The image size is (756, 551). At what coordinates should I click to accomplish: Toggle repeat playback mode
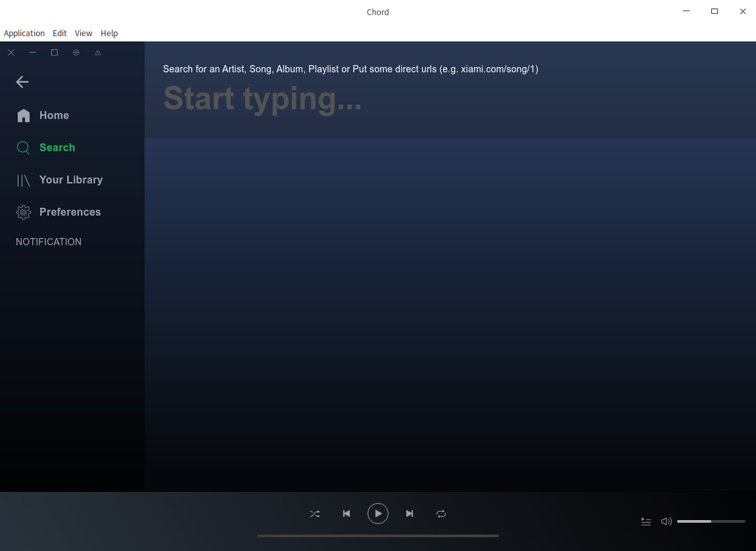[441, 514]
